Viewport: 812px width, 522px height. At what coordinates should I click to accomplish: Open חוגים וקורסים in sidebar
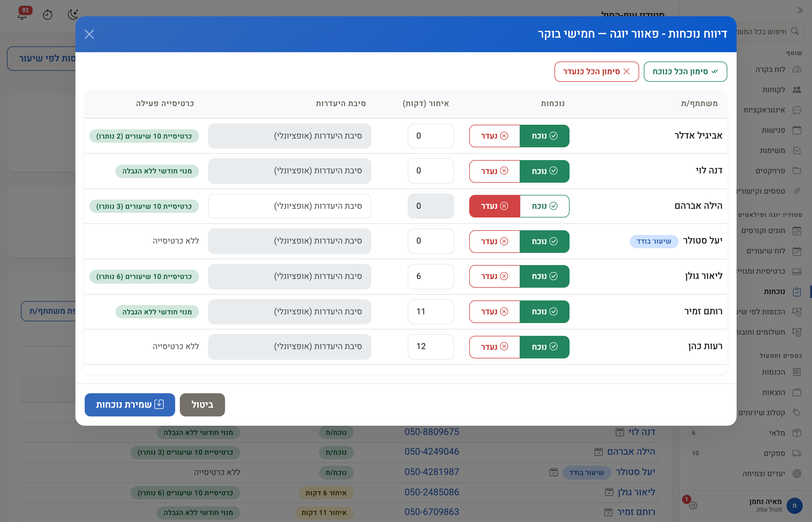[x=771, y=231]
